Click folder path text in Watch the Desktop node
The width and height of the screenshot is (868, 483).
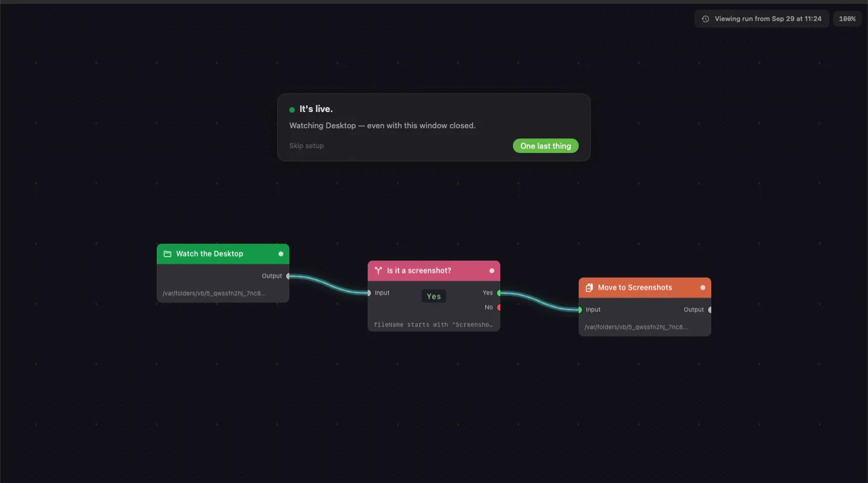pyautogui.click(x=214, y=294)
